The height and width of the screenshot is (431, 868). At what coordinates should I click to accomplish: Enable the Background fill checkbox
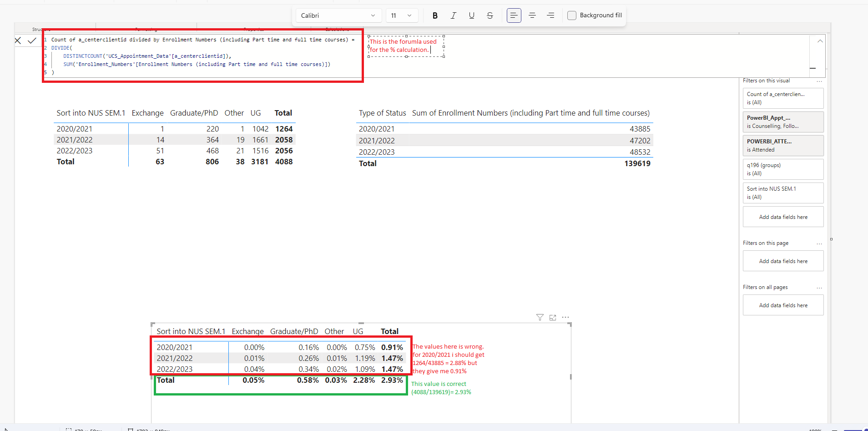coord(572,15)
